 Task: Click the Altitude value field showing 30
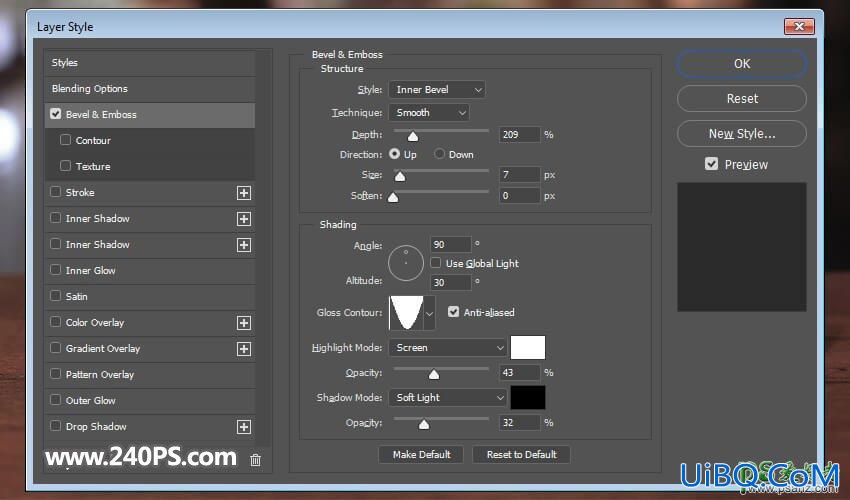[x=450, y=283]
